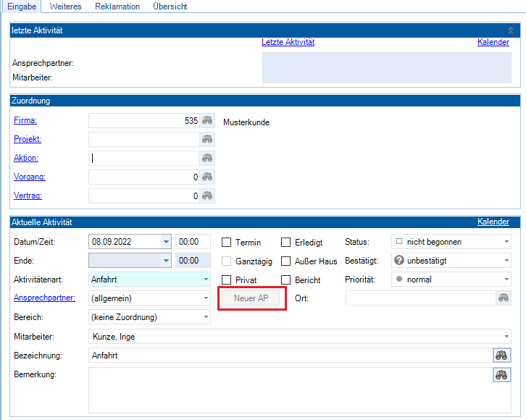Open the Mitarbeiter dropdown Kunze, Inge
Viewport: 526px width, 420px height.
[x=299, y=337]
